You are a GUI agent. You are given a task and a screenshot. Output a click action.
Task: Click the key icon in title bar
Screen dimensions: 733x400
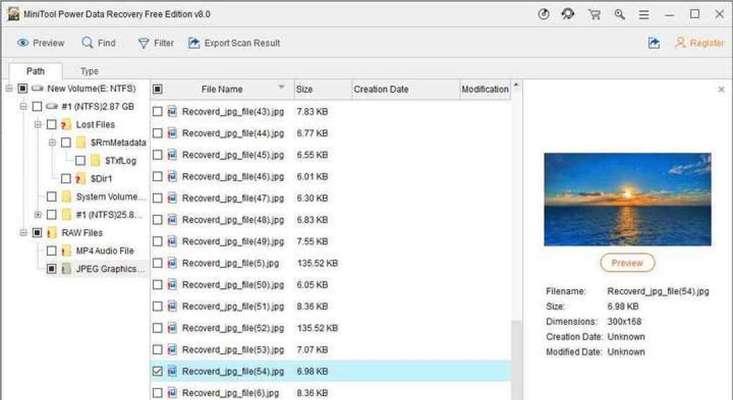click(x=620, y=14)
